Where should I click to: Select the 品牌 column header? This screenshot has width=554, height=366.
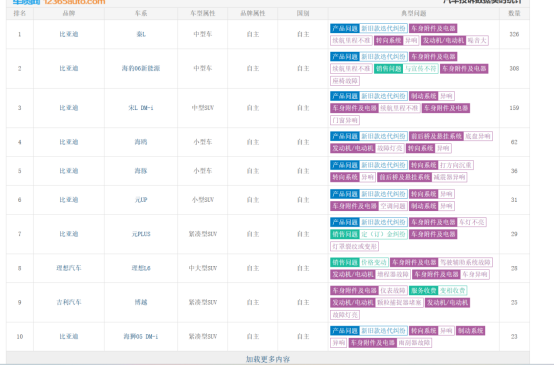(x=69, y=13)
